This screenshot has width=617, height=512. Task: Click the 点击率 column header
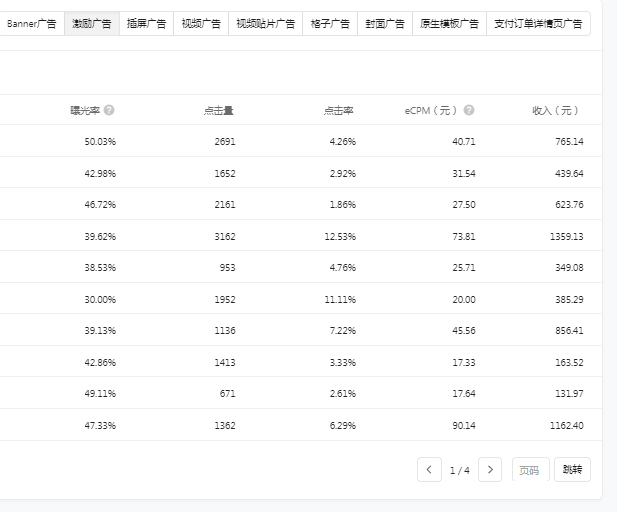click(338, 110)
